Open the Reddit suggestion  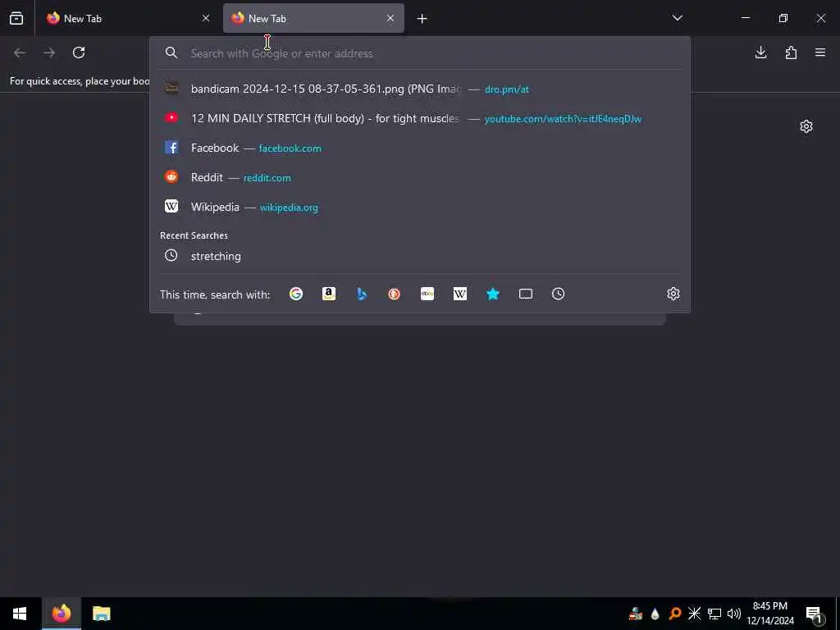point(421,177)
